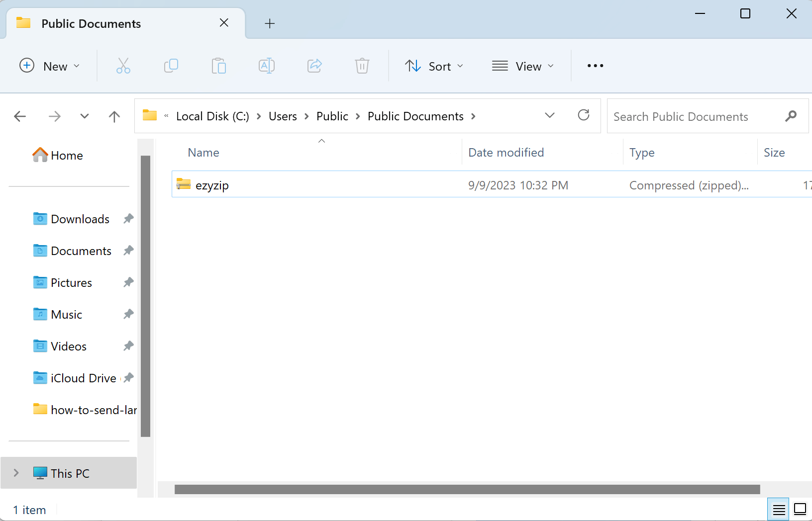Close the Public Documents tab
Viewport: 812px width, 521px height.
coord(224,22)
